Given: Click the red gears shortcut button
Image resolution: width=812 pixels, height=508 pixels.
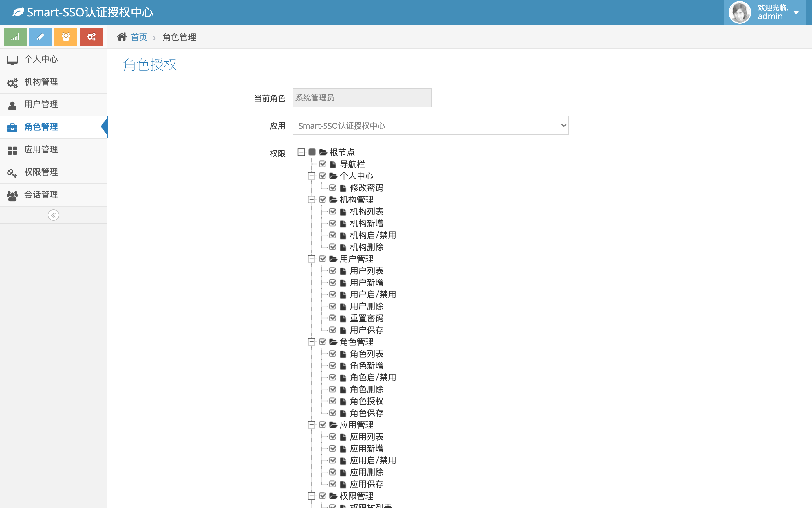Looking at the screenshot, I should (x=91, y=37).
